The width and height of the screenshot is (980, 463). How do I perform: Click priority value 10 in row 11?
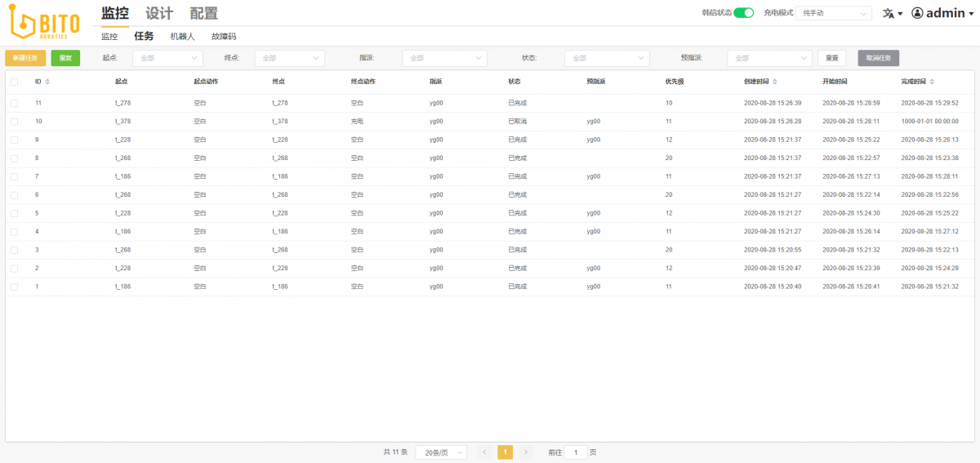669,103
